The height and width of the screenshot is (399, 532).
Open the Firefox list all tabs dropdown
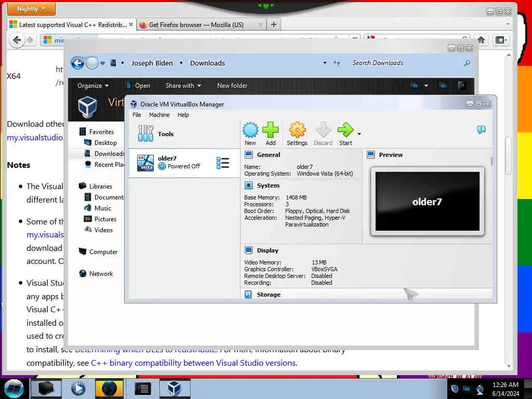[x=508, y=24]
